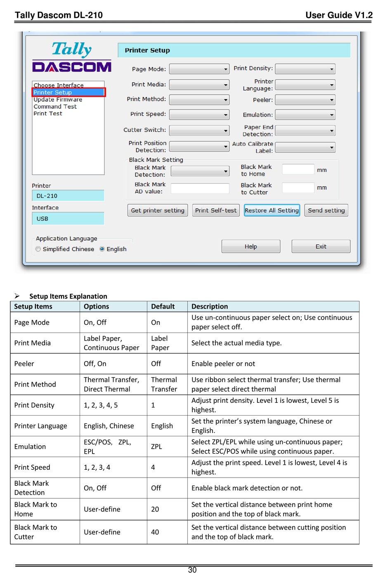The image size is (392, 573).
Task: Select Printer Setup in the sidebar list
Action: tap(68, 93)
